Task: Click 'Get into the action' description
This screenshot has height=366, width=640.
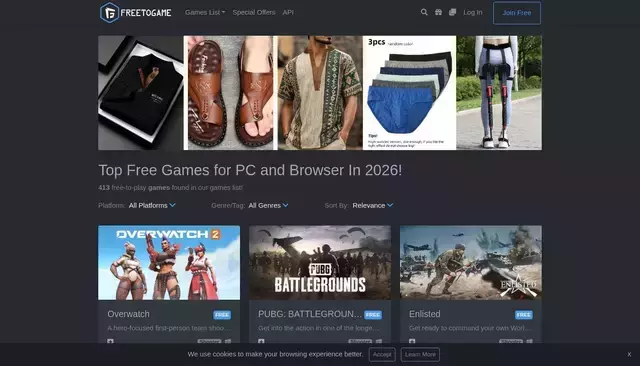Action: coord(320,328)
